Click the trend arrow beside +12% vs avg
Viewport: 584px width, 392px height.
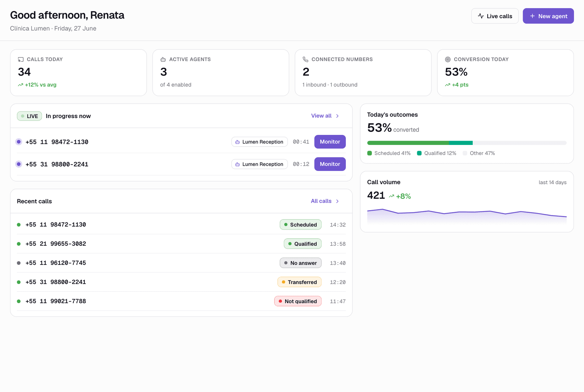coord(20,85)
